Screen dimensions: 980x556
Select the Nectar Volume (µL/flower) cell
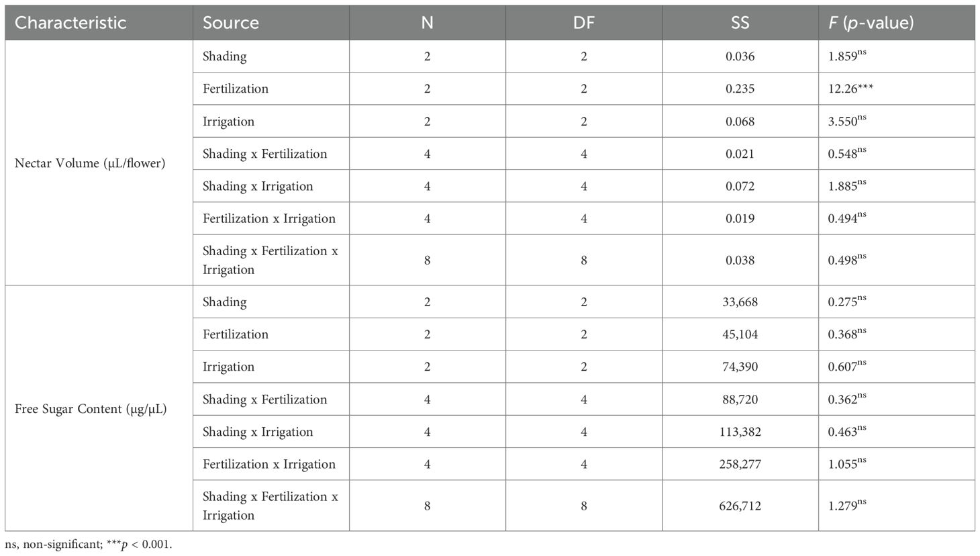90,163
